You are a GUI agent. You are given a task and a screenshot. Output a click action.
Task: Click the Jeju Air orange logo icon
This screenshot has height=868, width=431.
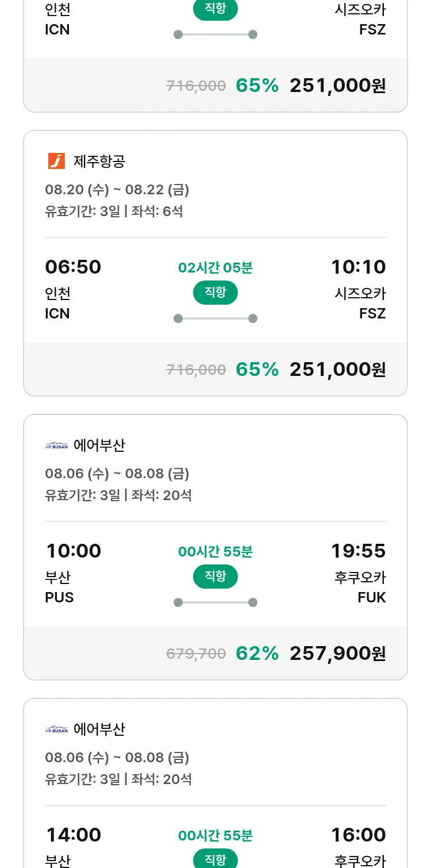coord(56,162)
